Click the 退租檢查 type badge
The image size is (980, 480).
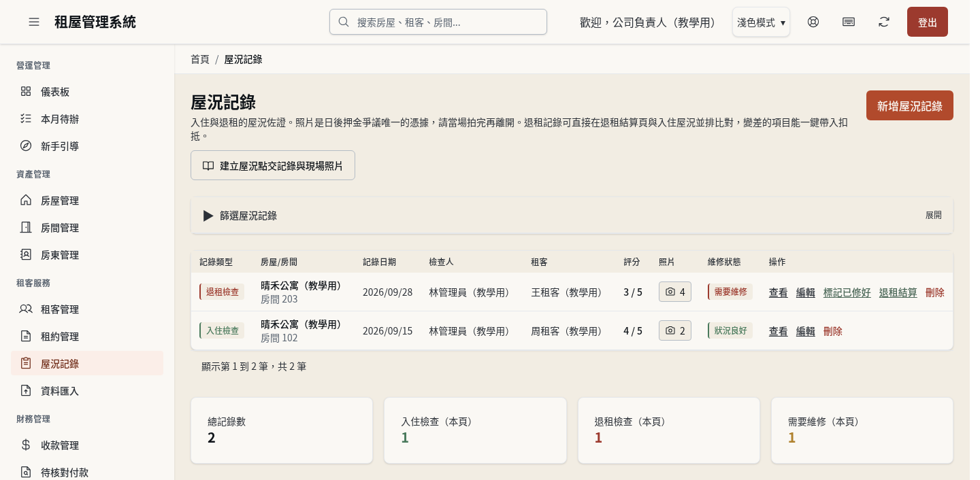pyautogui.click(x=222, y=292)
